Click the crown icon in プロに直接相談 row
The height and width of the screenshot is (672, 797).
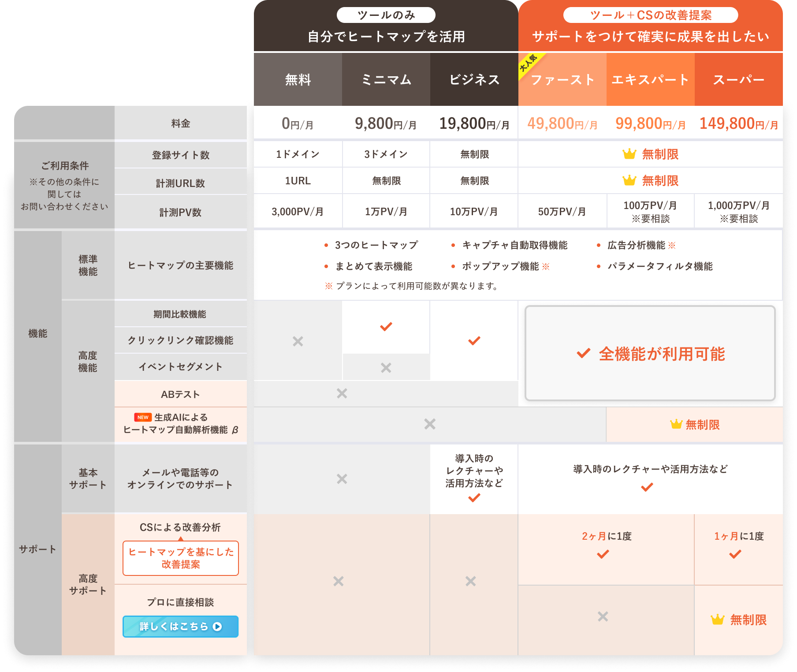pos(718,619)
